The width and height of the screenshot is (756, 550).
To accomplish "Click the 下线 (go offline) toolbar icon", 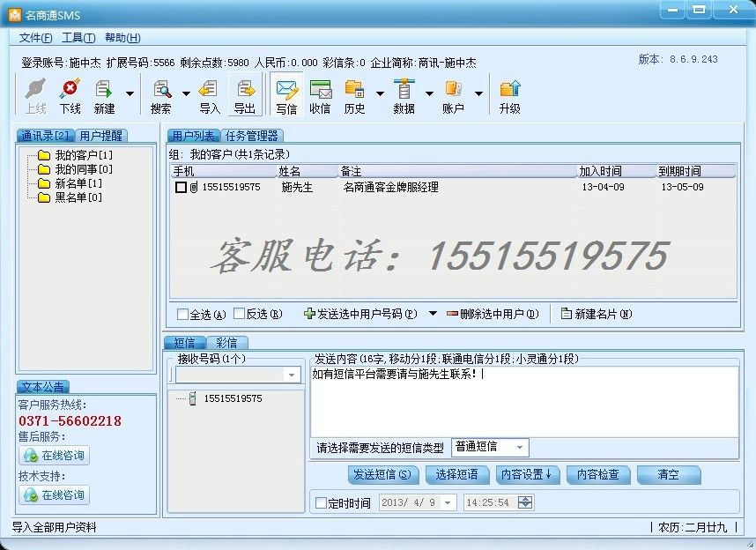I will 70,95.
